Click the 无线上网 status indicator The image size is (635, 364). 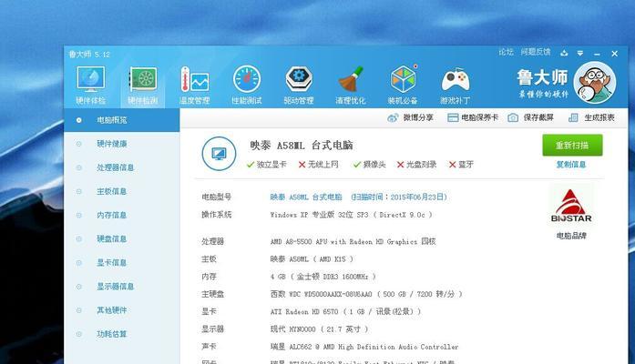[x=318, y=164]
